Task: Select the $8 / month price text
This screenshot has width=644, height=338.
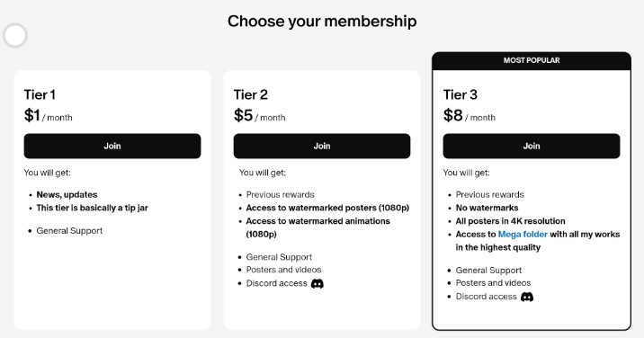Action: tap(469, 115)
